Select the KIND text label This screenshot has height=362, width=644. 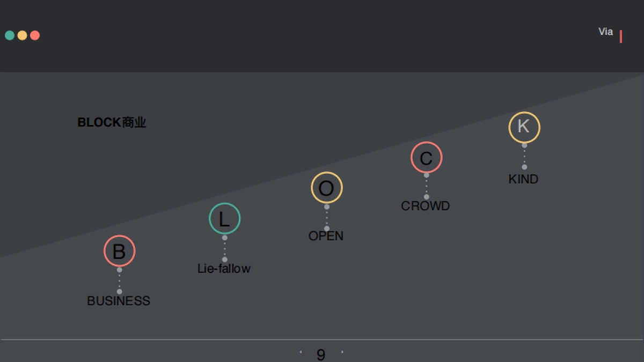(523, 179)
